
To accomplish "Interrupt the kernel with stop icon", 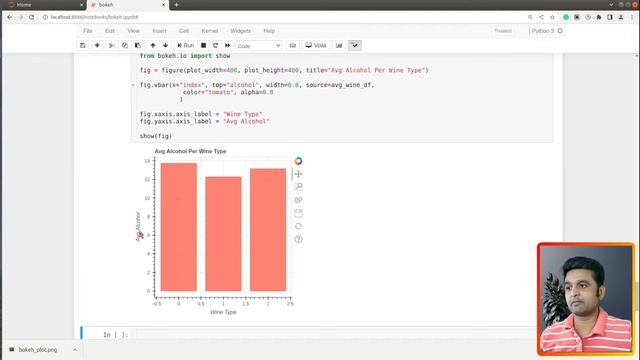I will point(203,45).
